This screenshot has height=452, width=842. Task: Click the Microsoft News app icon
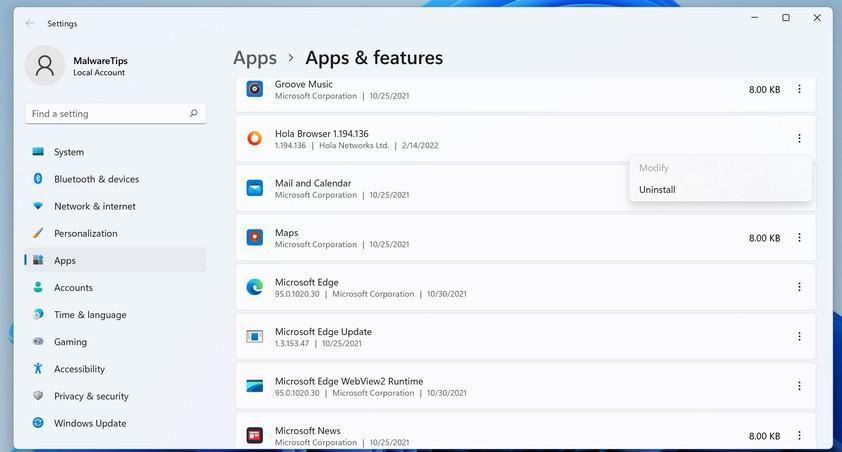255,435
